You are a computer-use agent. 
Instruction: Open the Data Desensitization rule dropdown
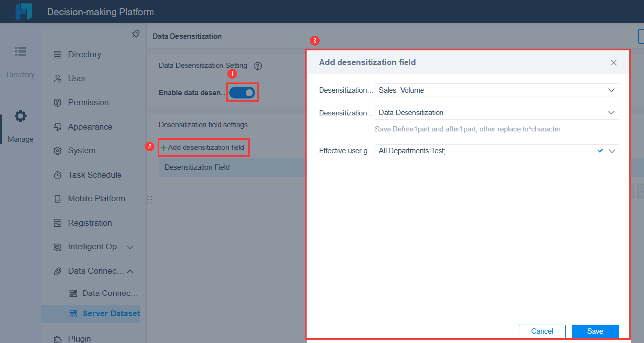[611, 112]
